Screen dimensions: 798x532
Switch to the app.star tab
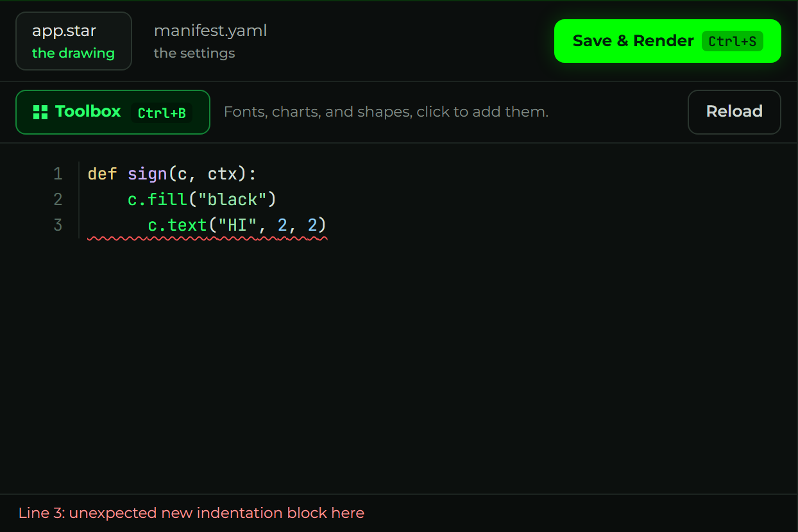74,41
